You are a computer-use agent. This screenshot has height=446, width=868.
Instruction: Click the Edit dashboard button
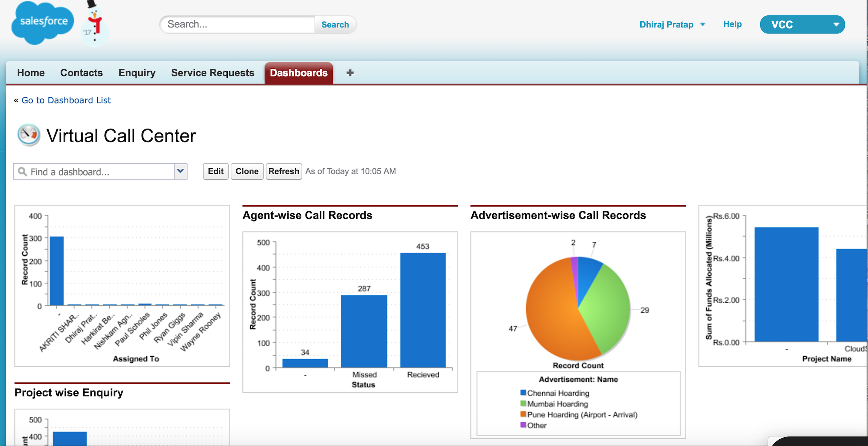(x=216, y=171)
